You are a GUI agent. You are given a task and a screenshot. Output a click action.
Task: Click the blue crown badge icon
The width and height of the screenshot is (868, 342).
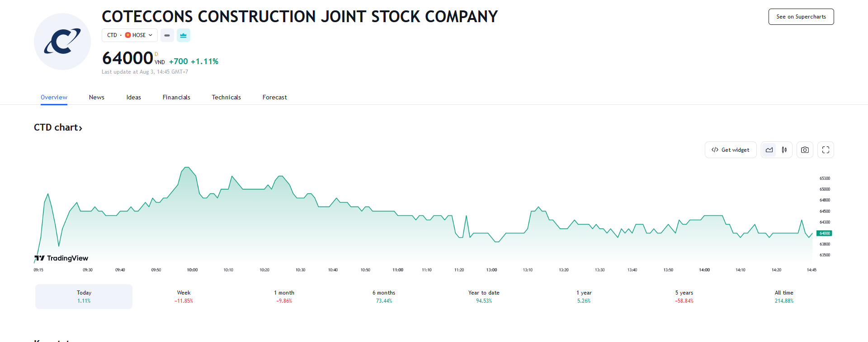click(184, 35)
